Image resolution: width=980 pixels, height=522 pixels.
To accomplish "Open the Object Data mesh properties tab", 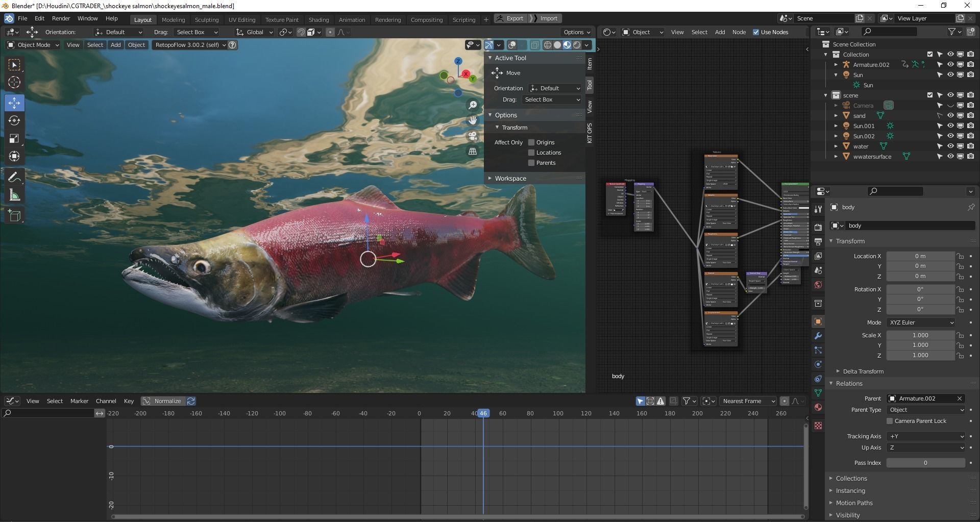I will [818, 393].
